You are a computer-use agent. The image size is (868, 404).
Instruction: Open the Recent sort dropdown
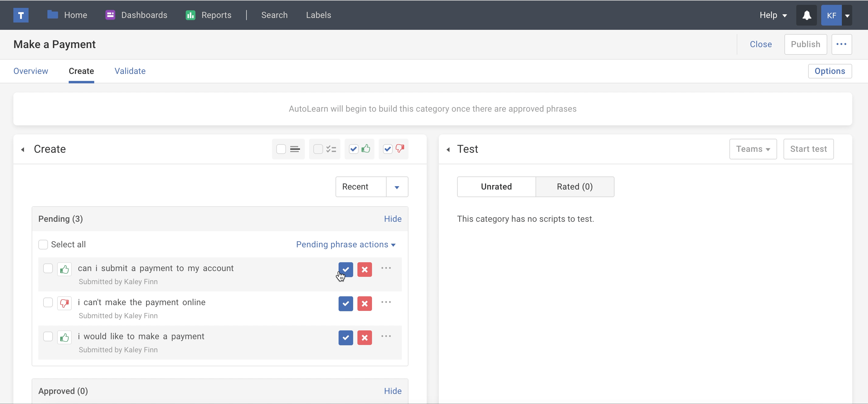(x=397, y=187)
